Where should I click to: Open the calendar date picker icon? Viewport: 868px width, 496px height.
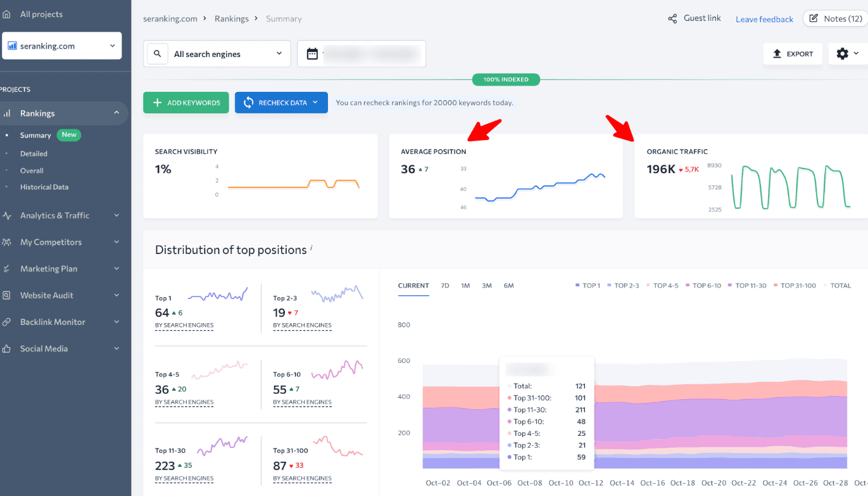pos(312,54)
